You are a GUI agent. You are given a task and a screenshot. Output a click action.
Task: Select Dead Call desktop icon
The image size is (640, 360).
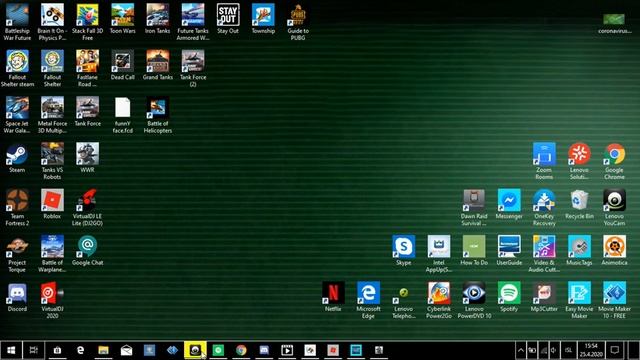122,65
